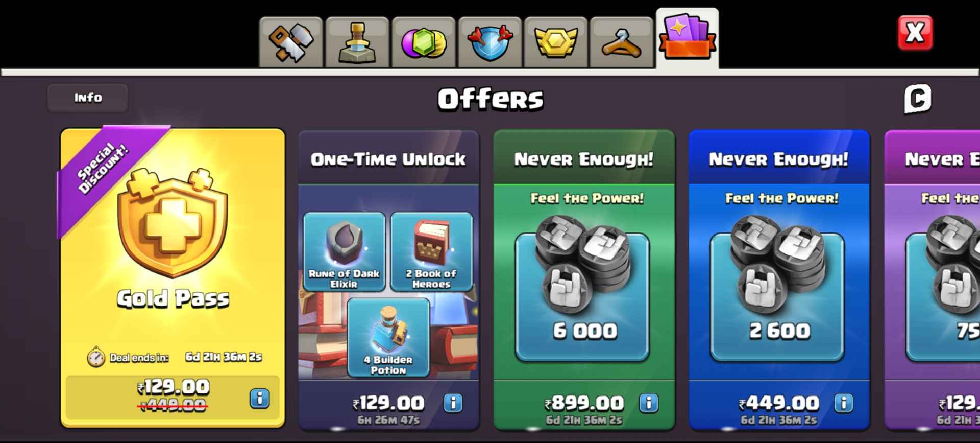Screen dimensions: 980x443
Task: Select the 4 Builder Potion item
Action: (388, 338)
